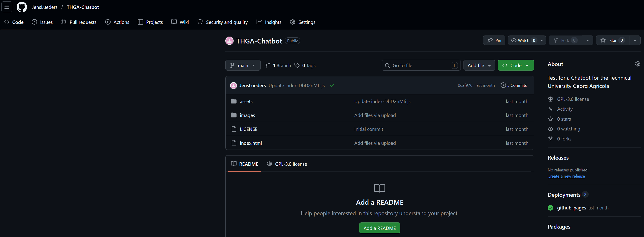The image size is (644, 237).
Task: Select the README tab
Action: click(244, 164)
